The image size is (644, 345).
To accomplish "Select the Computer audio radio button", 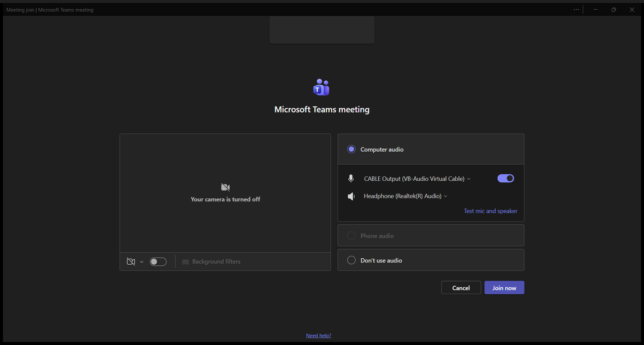I will pos(351,150).
